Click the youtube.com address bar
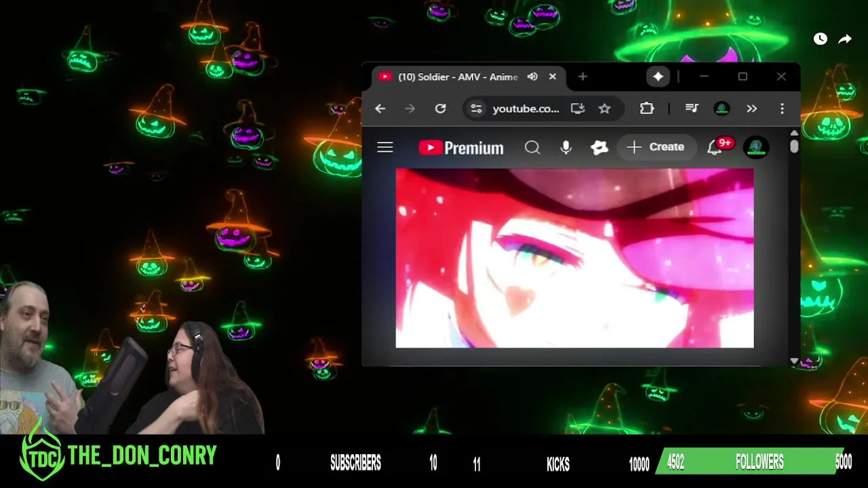This screenshot has width=868, height=488. (526, 108)
